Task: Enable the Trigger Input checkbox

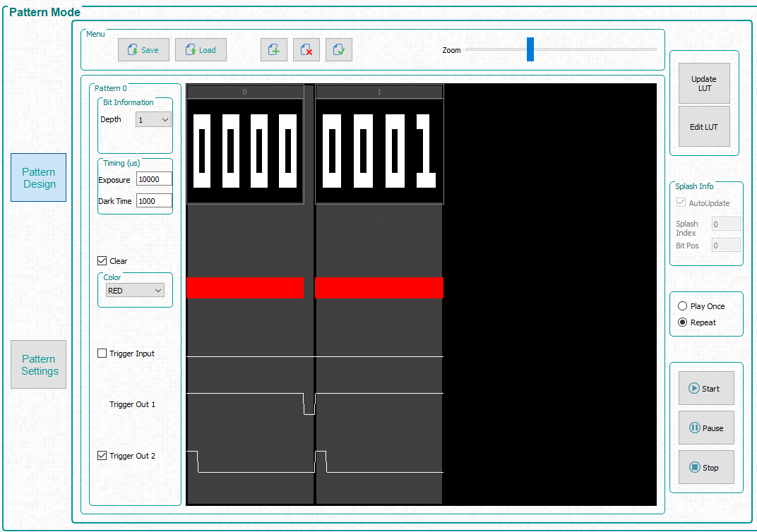Action: (x=102, y=353)
